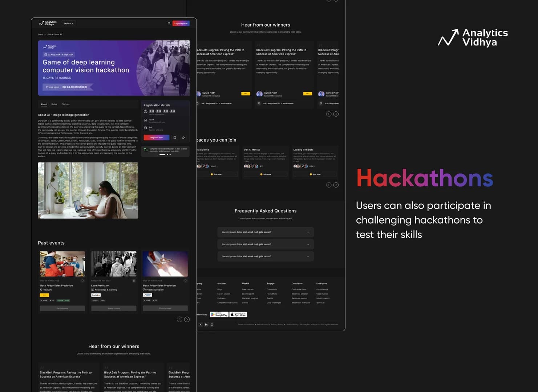Open the X (Twitter) social icon
This screenshot has height=392, width=538.
click(200, 324)
